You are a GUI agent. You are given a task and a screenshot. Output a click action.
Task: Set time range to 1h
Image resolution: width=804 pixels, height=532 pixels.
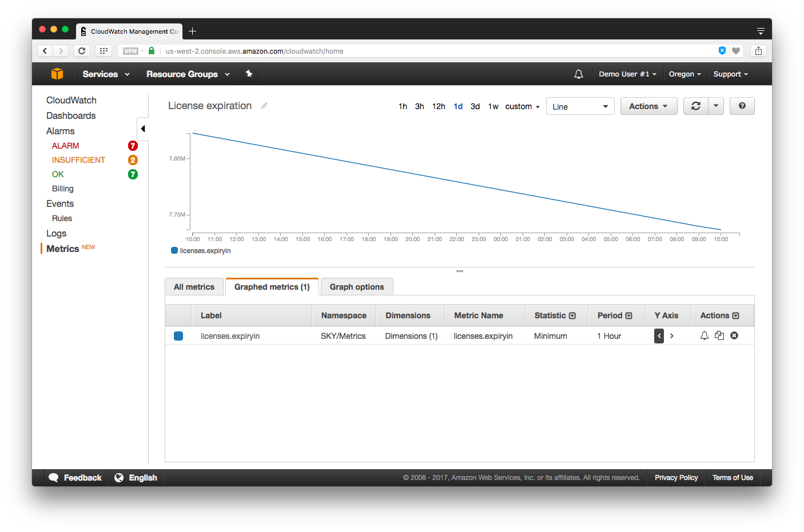pyautogui.click(x=403, y=106)
